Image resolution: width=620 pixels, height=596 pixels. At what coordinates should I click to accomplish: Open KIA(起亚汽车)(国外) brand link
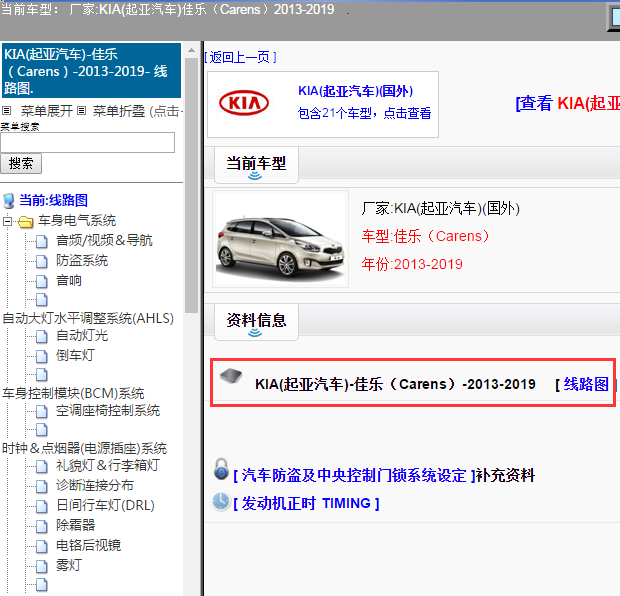[355, 91]
